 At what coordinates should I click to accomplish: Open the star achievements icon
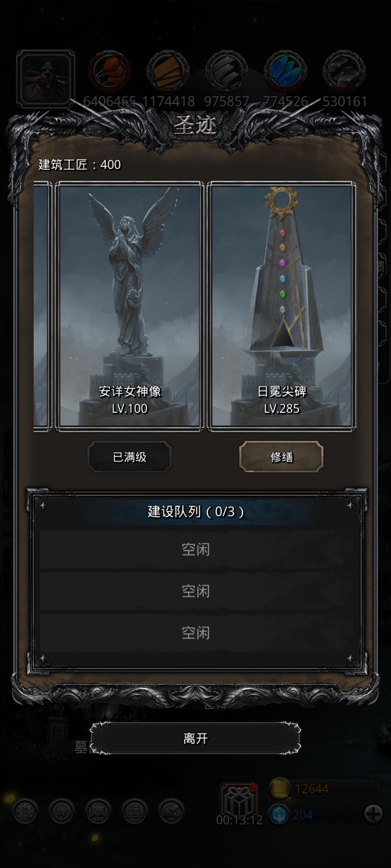pos(62,811)
